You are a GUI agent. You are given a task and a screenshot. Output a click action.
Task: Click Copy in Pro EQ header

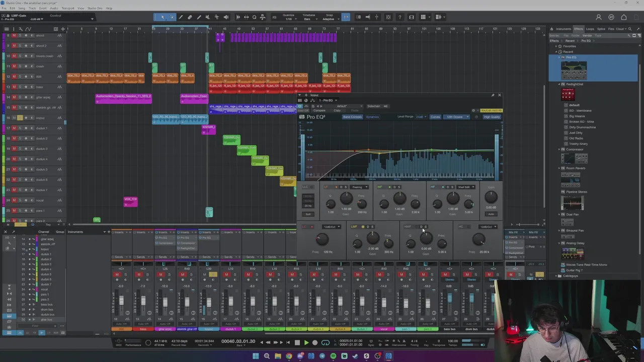337,111
